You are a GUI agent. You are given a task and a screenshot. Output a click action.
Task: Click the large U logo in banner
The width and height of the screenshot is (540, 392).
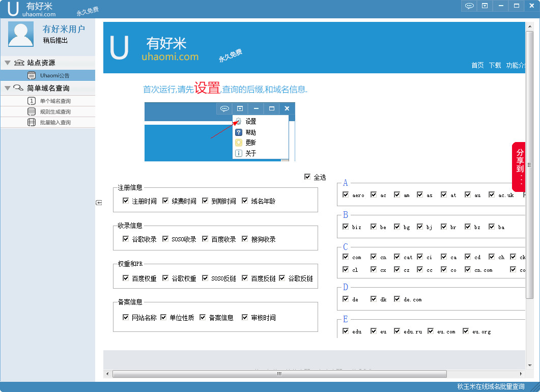coord(119,47)
